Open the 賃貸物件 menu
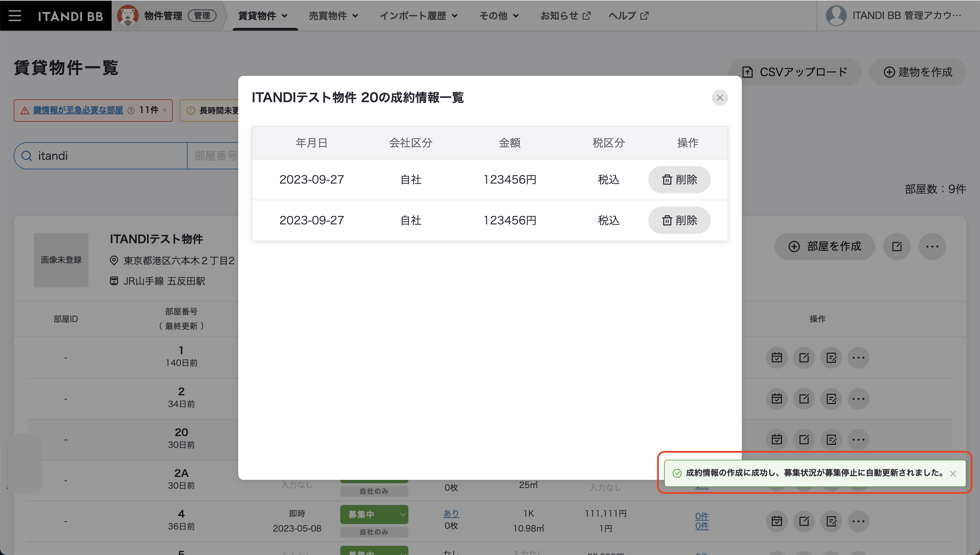The height and width of the screenshot is (555, 980). [x=262, y=16]
